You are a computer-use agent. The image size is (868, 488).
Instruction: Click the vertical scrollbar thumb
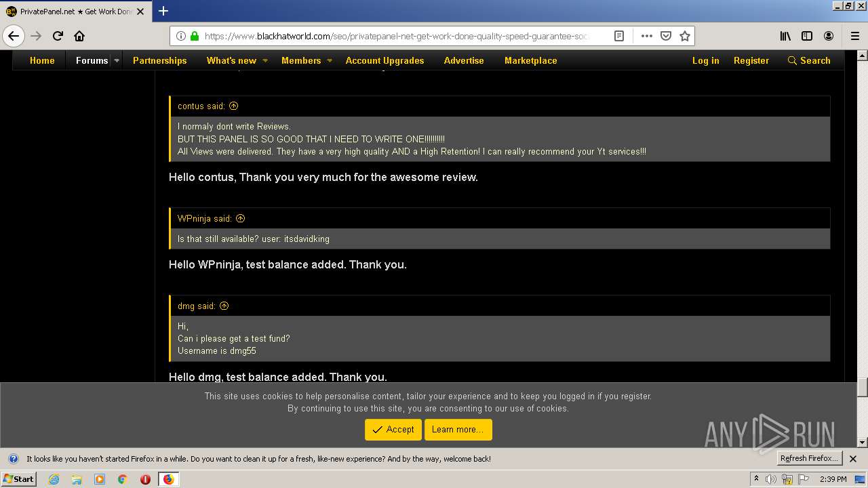(x=863, y=387)
